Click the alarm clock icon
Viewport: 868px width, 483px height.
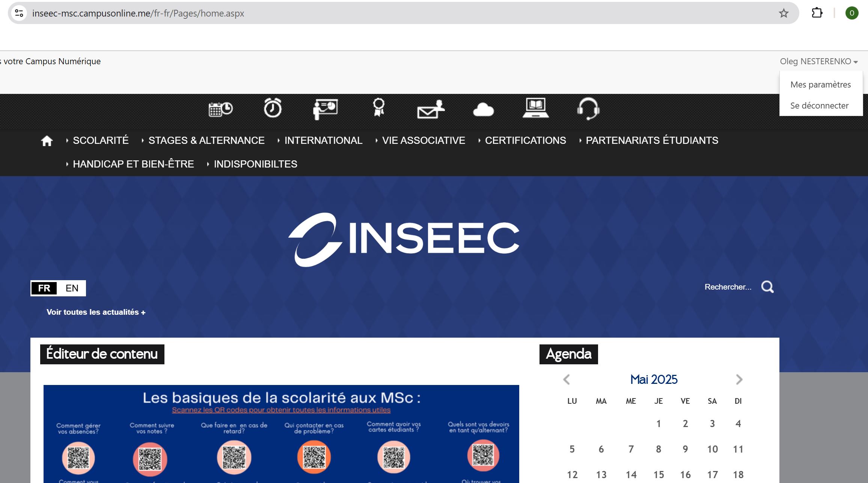[273, 108]
